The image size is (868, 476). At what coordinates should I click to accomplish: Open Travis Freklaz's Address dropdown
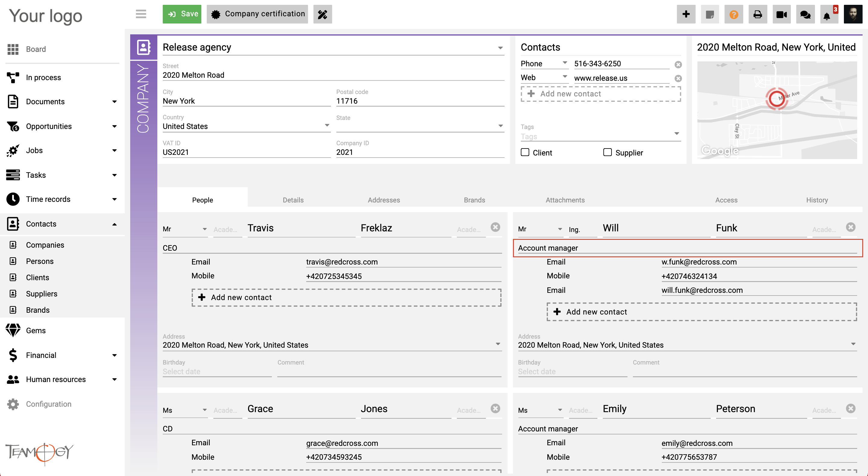click(x=332, y=345)
